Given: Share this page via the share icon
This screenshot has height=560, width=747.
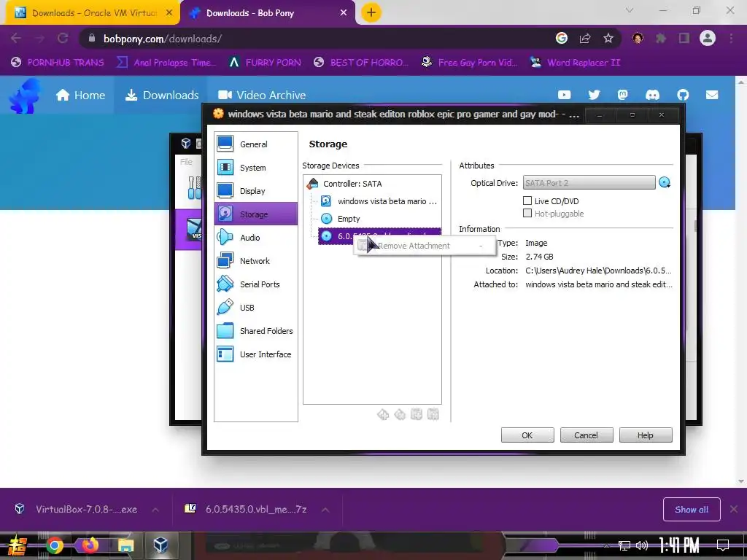Looking at the screenshot, I should tap(585, 39).
